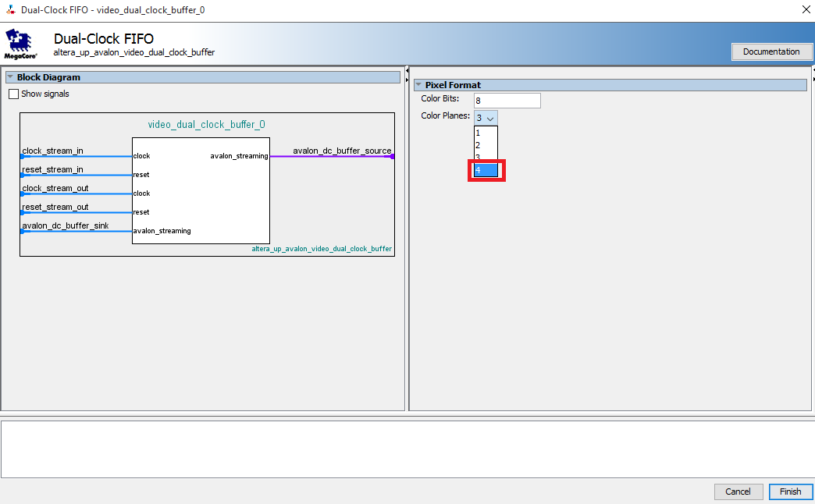Click Finish to apply settings

pos(791,492)
